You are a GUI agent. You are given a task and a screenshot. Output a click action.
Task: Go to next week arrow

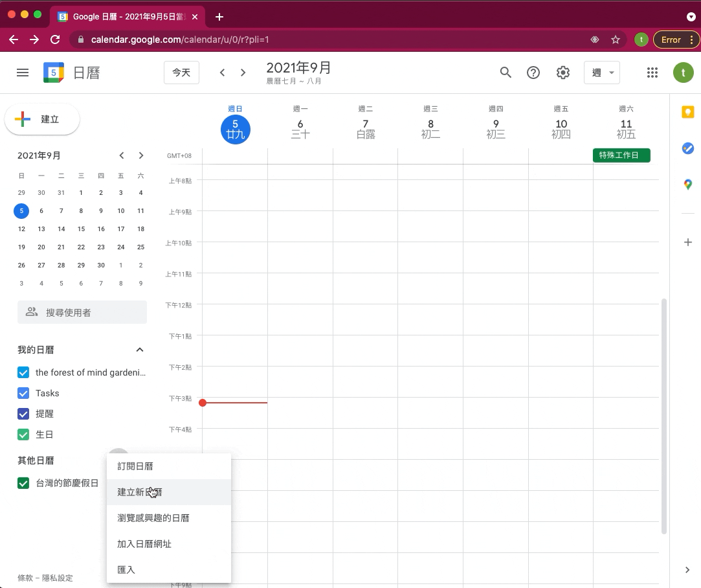[x=243, y=73]
